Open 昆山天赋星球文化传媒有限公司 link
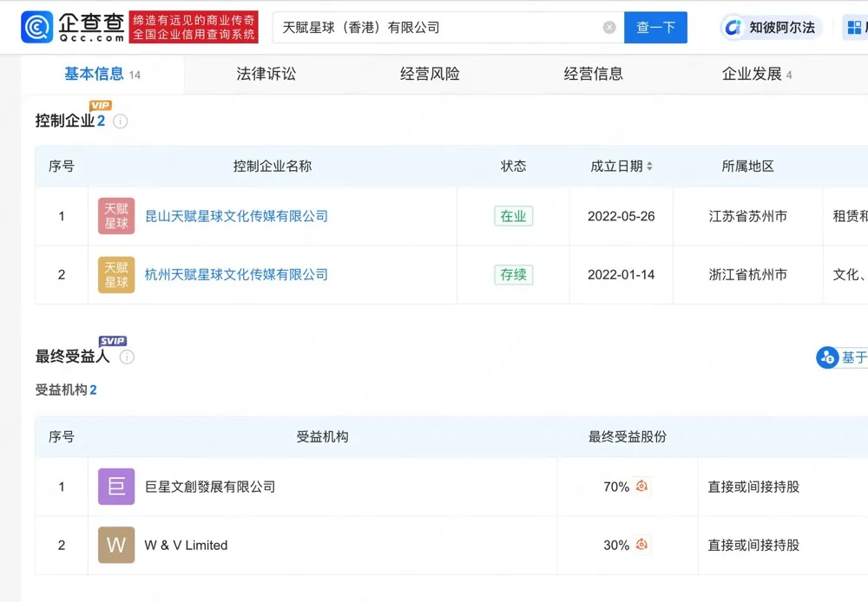Screen dimensions: 868x602 [x=236, y=216]
